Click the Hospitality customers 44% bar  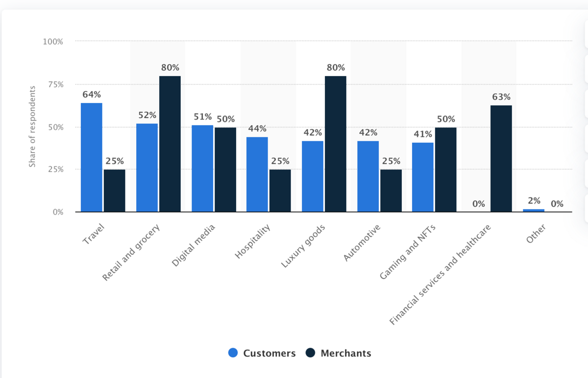(257, 175)
